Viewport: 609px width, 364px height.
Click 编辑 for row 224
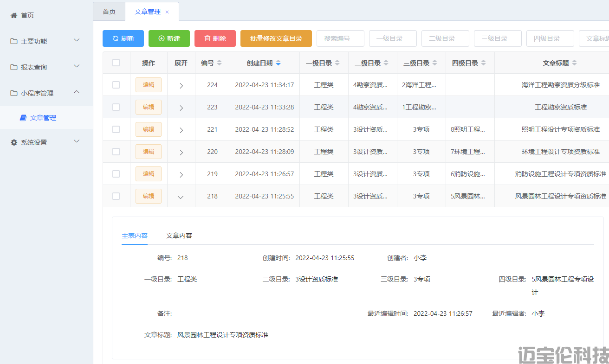click(x=149, y=85)
